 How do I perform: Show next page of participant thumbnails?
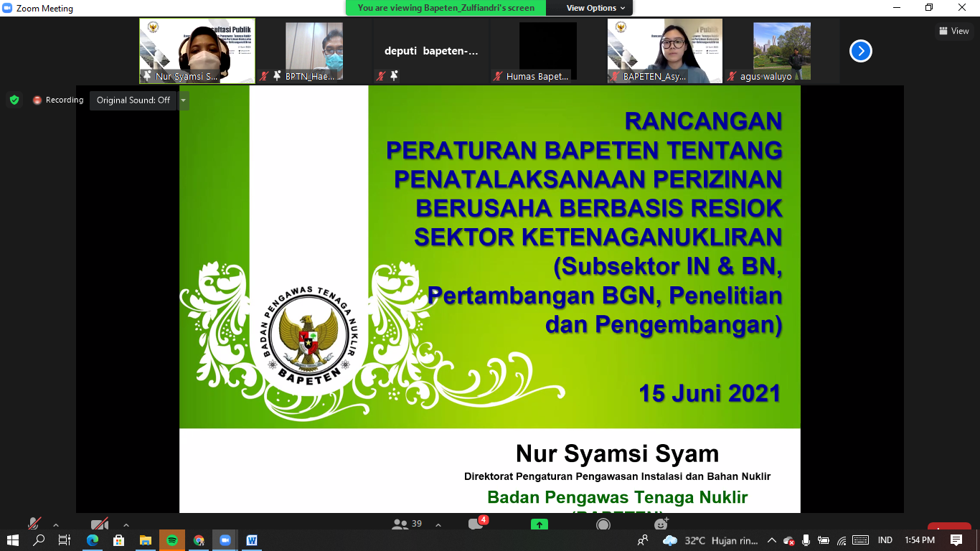coord(861,51)
